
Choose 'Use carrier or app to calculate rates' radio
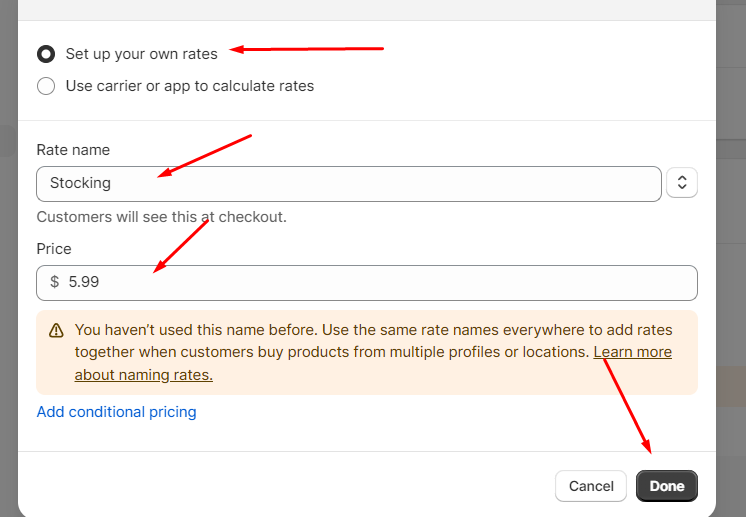(x=46, y=86)
